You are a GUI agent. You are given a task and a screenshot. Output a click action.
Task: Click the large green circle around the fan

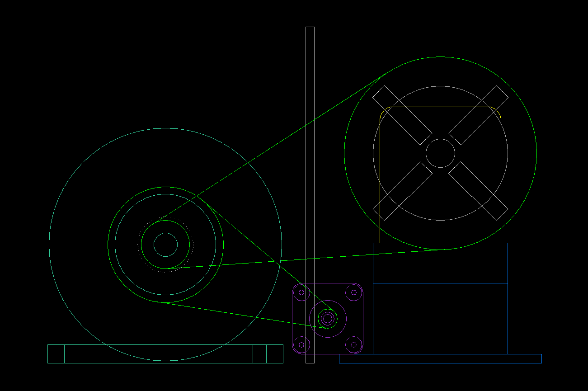tap(536, 153)
